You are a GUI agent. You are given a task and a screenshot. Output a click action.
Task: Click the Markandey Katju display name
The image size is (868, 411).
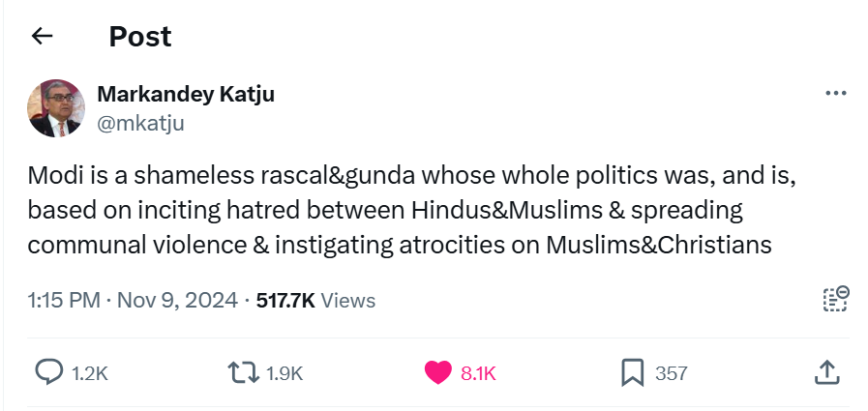tap(186, 95)
